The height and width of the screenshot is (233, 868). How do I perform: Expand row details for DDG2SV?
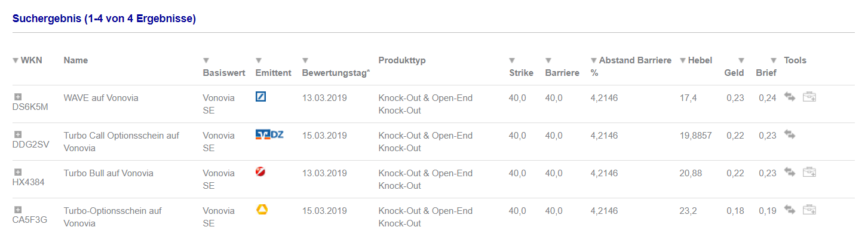click(x=18, y=134)
